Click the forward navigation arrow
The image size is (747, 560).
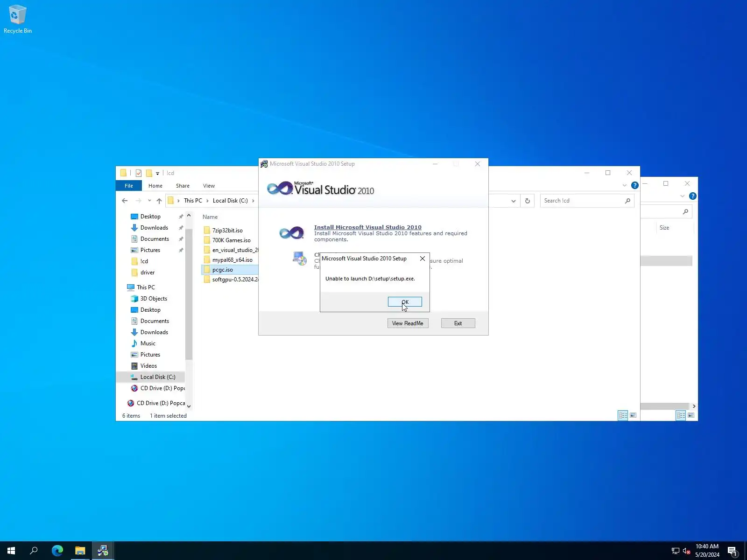138,201
